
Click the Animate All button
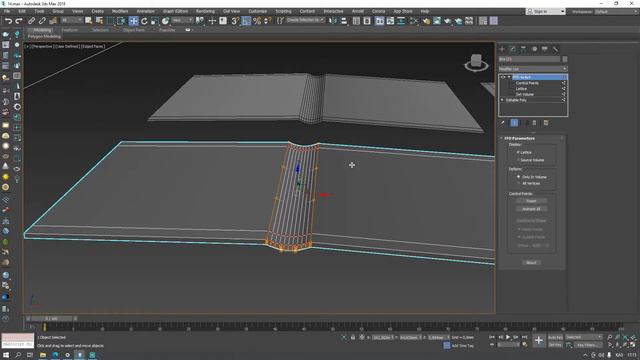(531, 209)
